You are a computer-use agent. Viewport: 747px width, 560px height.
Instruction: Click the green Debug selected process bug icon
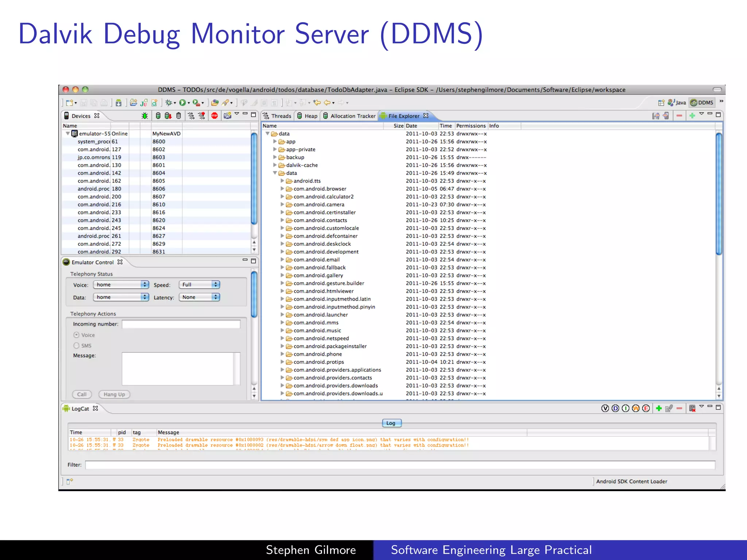pos(145,116)
